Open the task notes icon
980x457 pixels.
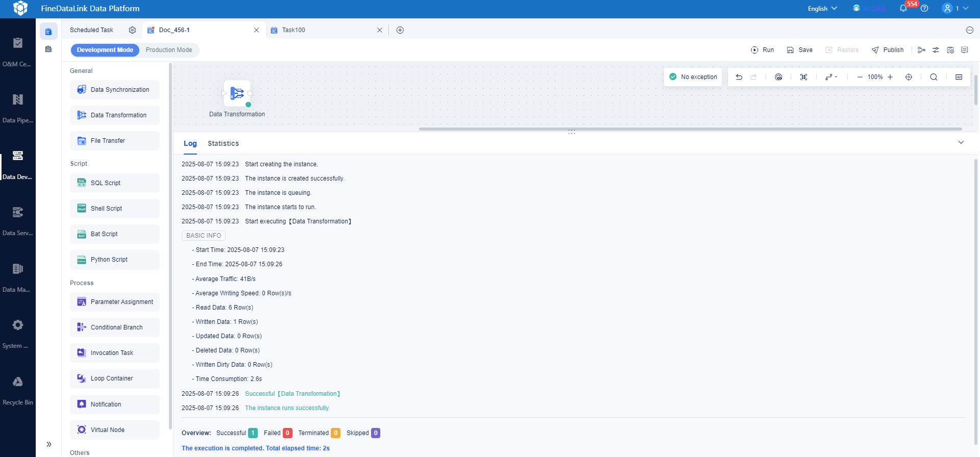click(x=965, y=50)
